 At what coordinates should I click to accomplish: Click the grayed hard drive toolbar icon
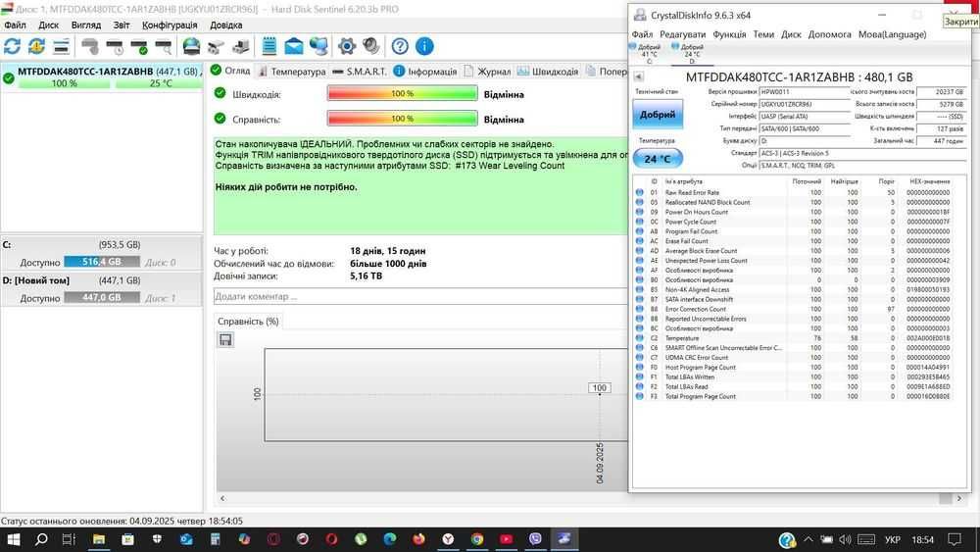click(x=90, y=46)
